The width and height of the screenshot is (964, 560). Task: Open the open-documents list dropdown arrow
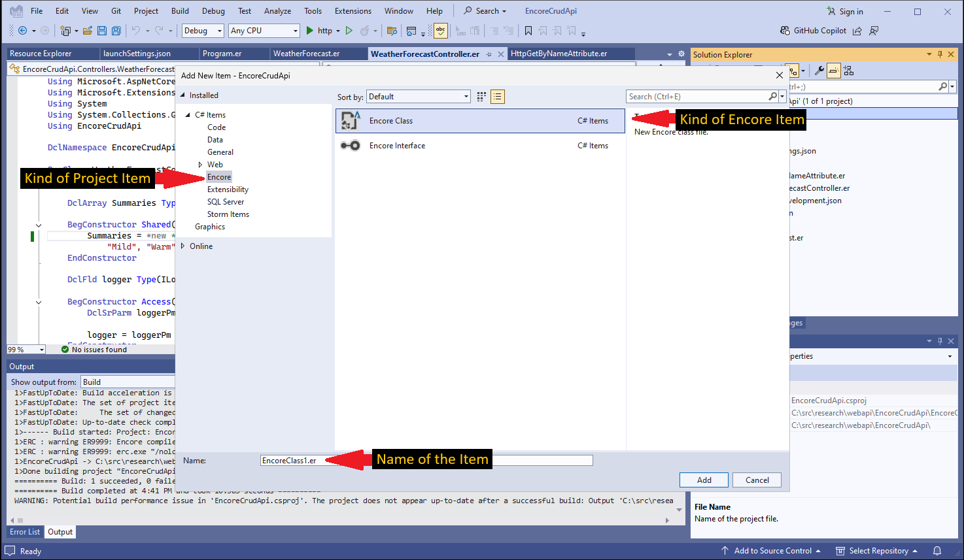pos(669,54)
